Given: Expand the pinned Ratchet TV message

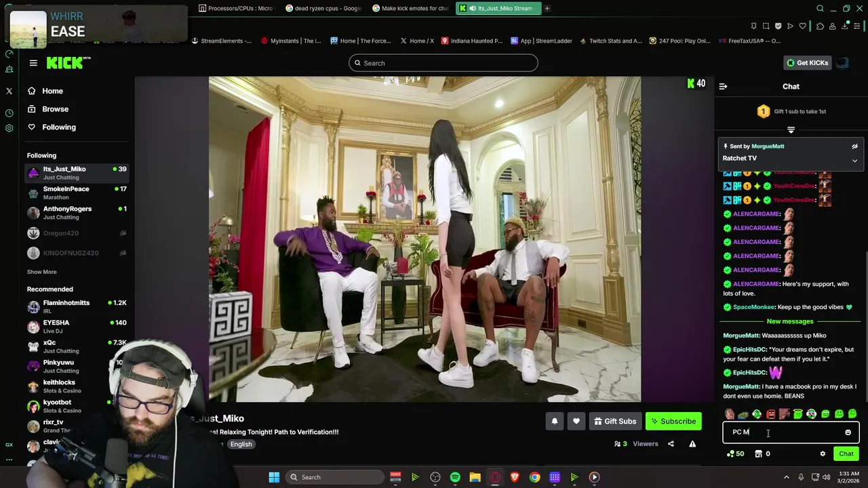Looking at the screenshot, I should (x=854, y=161).
